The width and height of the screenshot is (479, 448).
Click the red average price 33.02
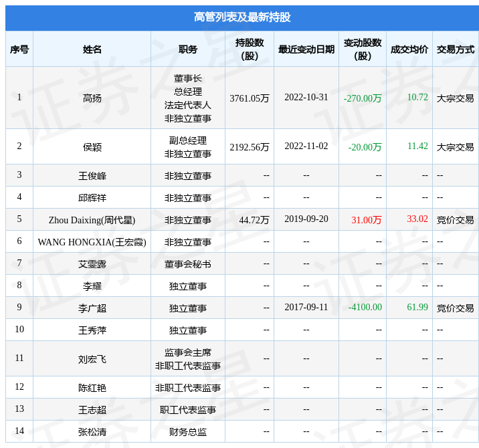click(417, 219)
